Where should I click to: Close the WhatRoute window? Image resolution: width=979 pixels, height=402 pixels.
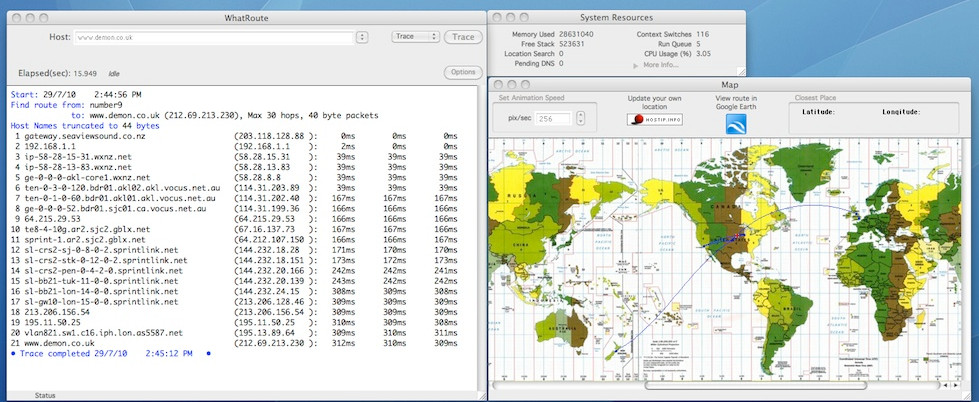click(16, 18)
